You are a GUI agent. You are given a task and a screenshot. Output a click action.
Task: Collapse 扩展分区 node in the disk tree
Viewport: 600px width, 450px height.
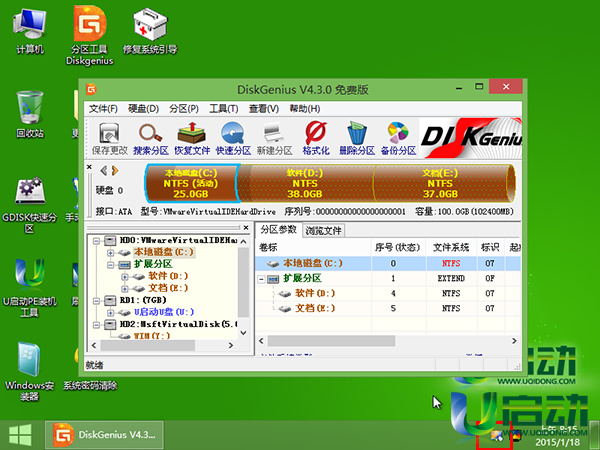click(111, 264)
